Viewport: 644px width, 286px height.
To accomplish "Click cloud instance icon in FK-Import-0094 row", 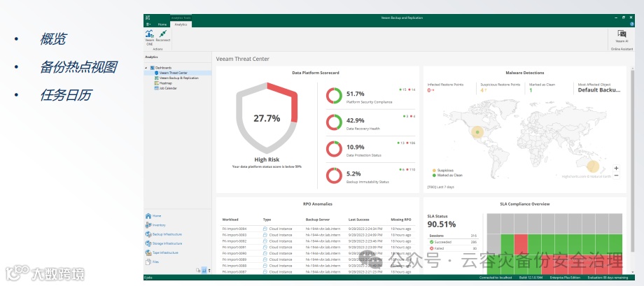I will (x=265, y=229).
